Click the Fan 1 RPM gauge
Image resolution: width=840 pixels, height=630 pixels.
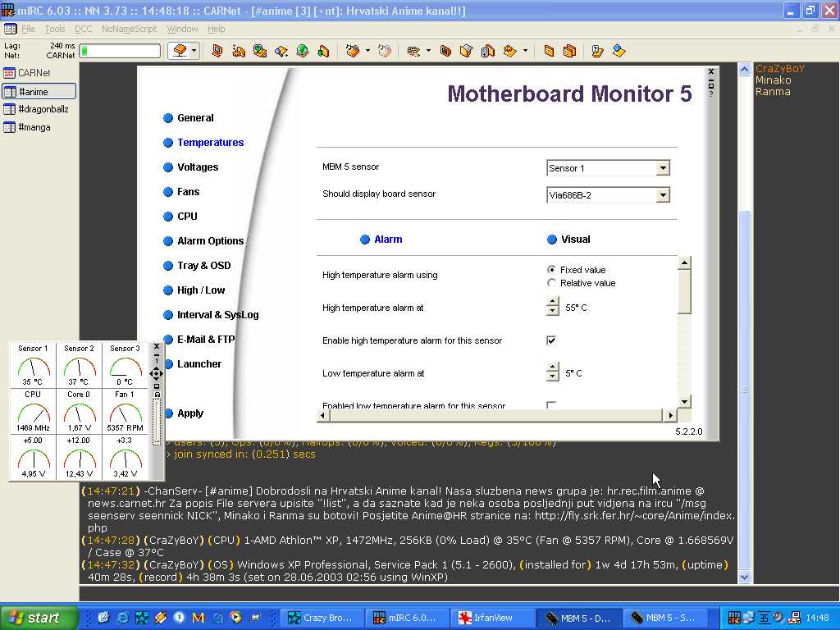125,411
